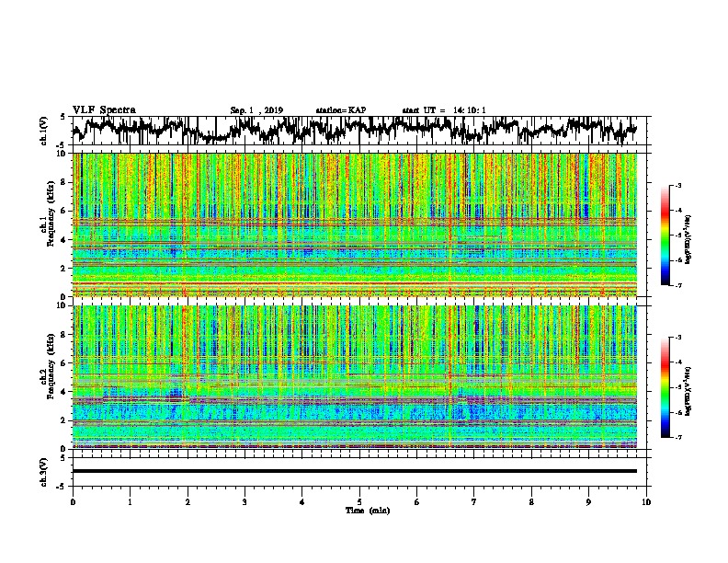Click the "6" kHz tick on ch.1 frequency axis
This screenshot has height=563, width=728.
tap(65, 211)
